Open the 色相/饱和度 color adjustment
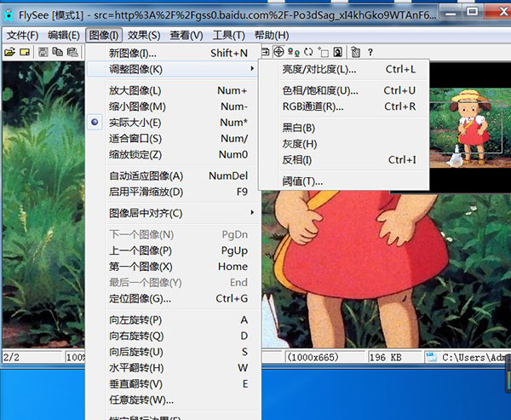Screen dimensions: 511x420 click(319, 90)
